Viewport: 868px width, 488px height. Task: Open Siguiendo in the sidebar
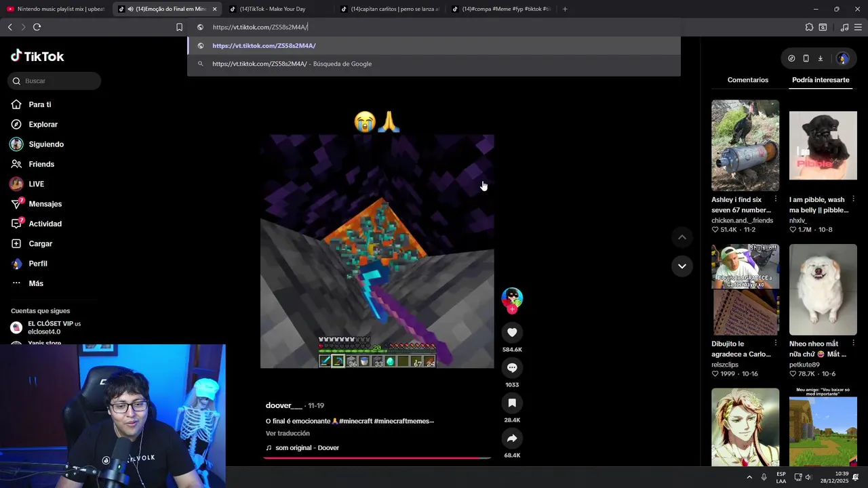click(46, 144)
